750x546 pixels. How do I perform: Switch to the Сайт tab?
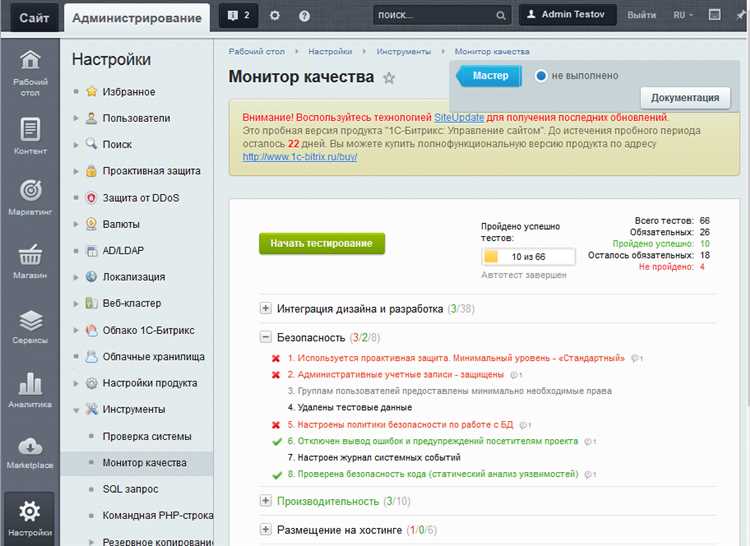coord(34,18)
